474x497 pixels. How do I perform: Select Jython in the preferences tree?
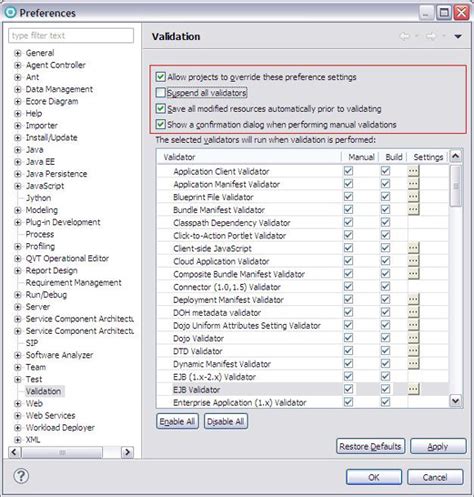pos(38,198)
